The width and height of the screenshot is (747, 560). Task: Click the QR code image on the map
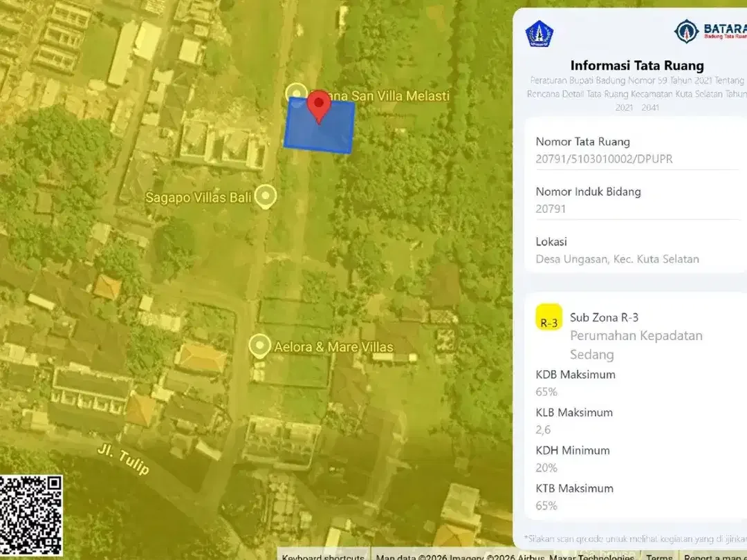tap(31, 515)
